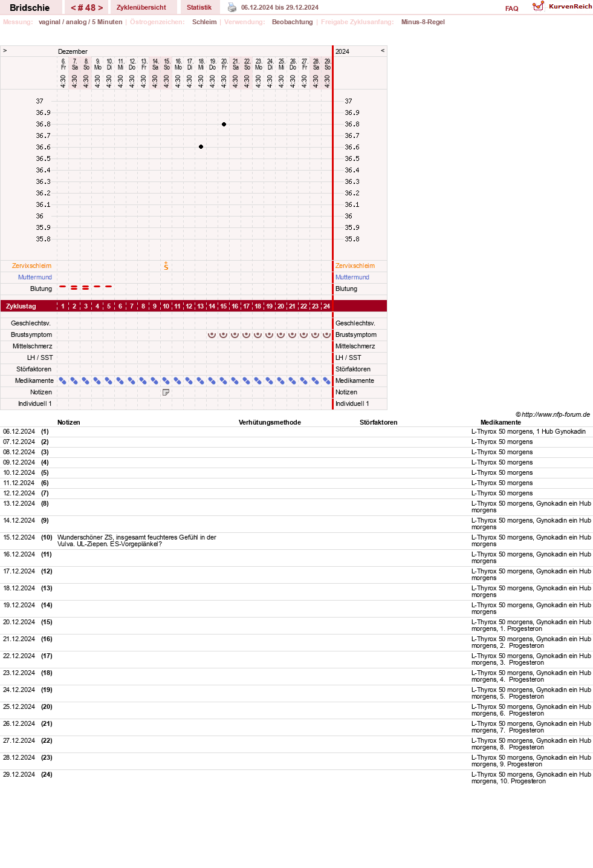Click breast symptom icon on cycle day 22
Screen dimensions: 593x868
pyautogui.click(x=304, y=334)
